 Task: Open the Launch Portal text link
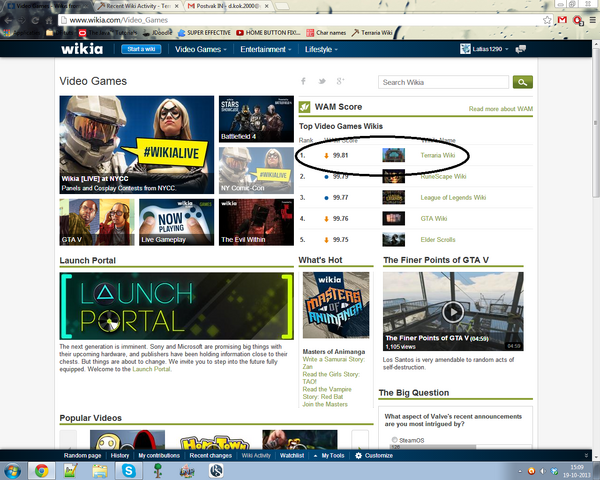pos(151,369)
